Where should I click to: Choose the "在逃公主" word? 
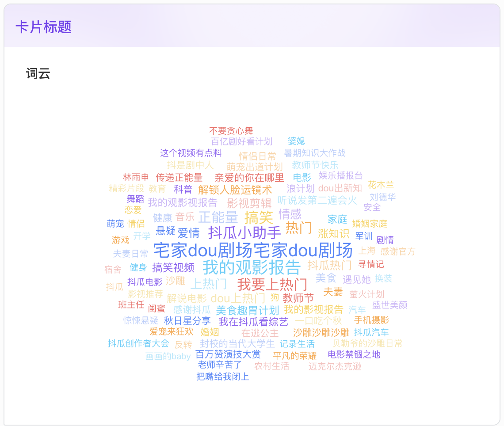pos(260,333)
